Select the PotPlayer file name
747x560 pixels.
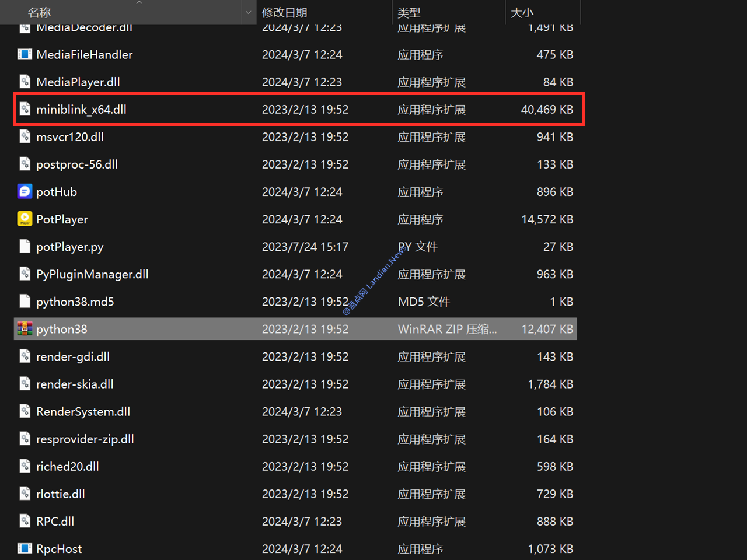coord(62,219)
